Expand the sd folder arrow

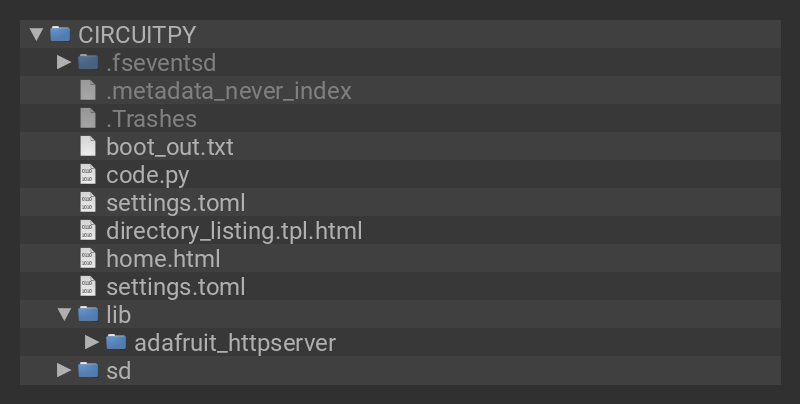click(x=64, y=370)
